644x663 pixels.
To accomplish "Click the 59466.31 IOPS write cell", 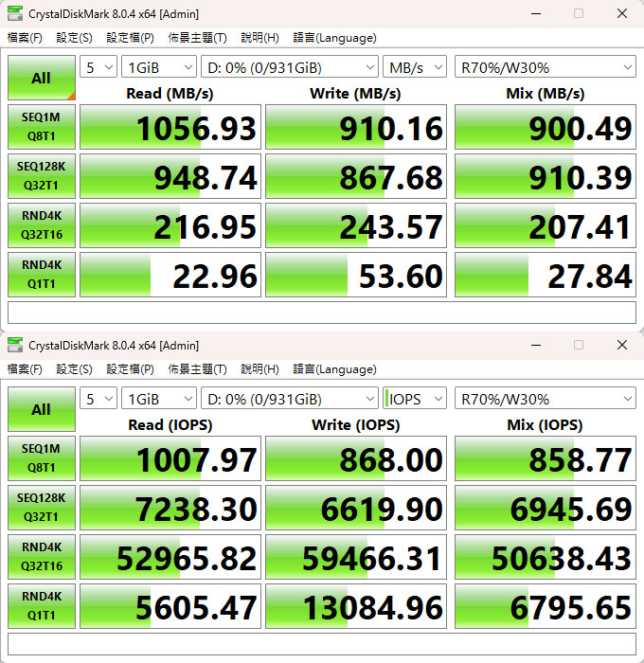I will [356, 557].
